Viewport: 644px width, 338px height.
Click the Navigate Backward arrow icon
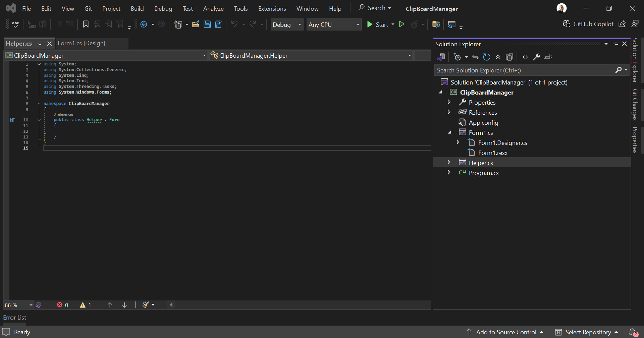pyautogui.click(x=144, y=24)
